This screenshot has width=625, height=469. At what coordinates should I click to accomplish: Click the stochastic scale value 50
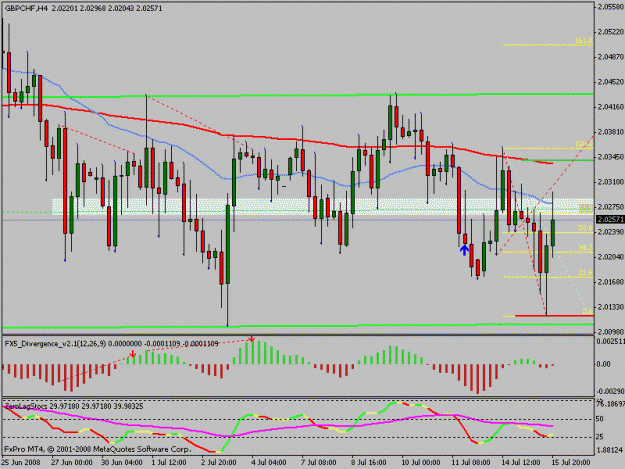[x=600, y=419]
